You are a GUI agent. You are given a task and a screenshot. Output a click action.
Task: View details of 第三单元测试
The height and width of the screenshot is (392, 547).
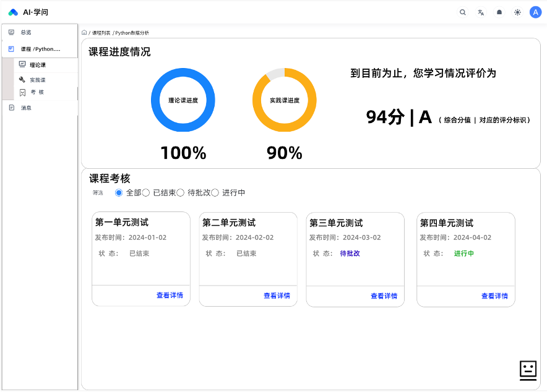click(x=384, y=296)
